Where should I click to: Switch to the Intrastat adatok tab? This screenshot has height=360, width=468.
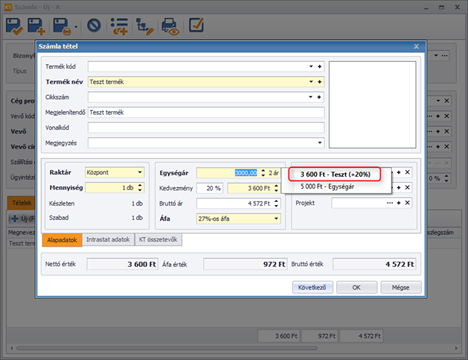pos(108,239)
